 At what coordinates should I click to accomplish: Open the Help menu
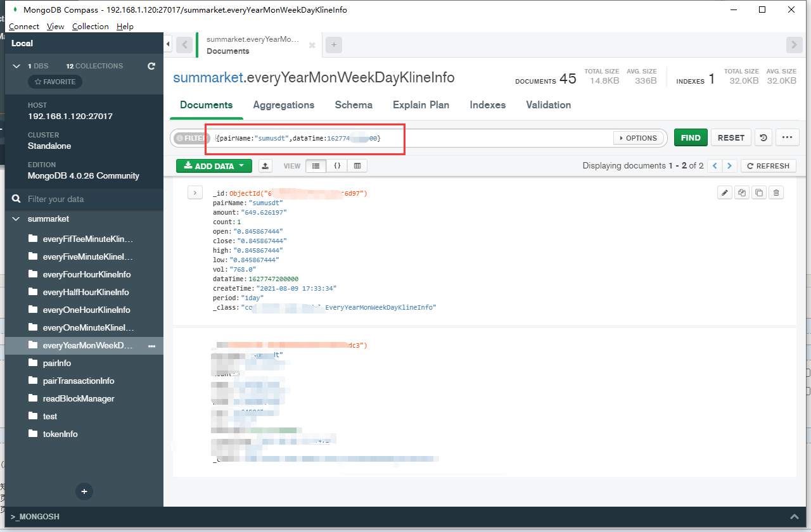[x=125, y=27]
